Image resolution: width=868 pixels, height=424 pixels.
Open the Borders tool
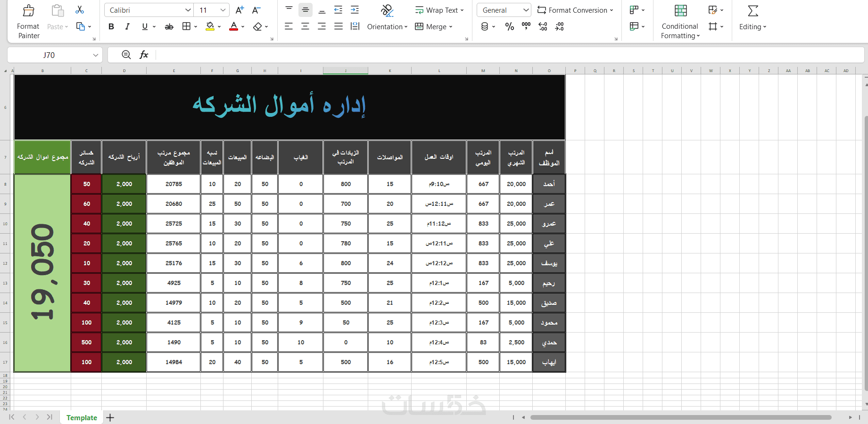coord(186,26)
